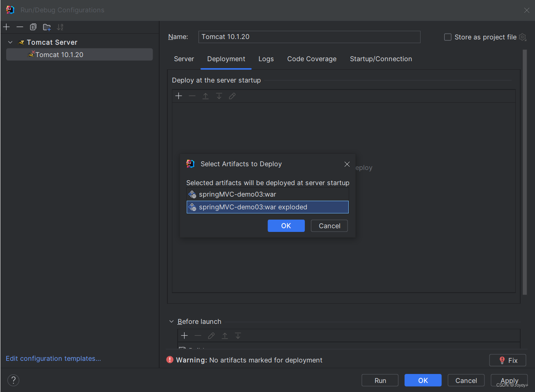535x392 pixels.
Task: Close the Run/Debug Configurations window
Action: (x=527, y=10)
